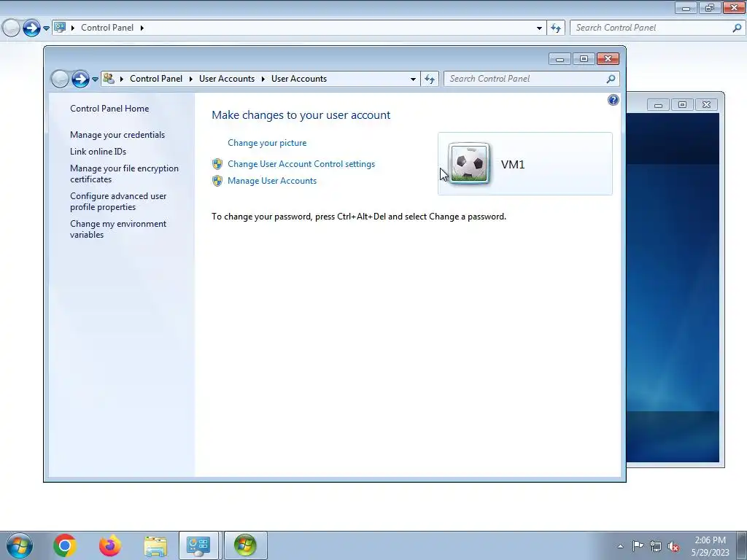Click the User Accounts address bar icon
This screenshot has height=560, width=747.
(109, 79)
